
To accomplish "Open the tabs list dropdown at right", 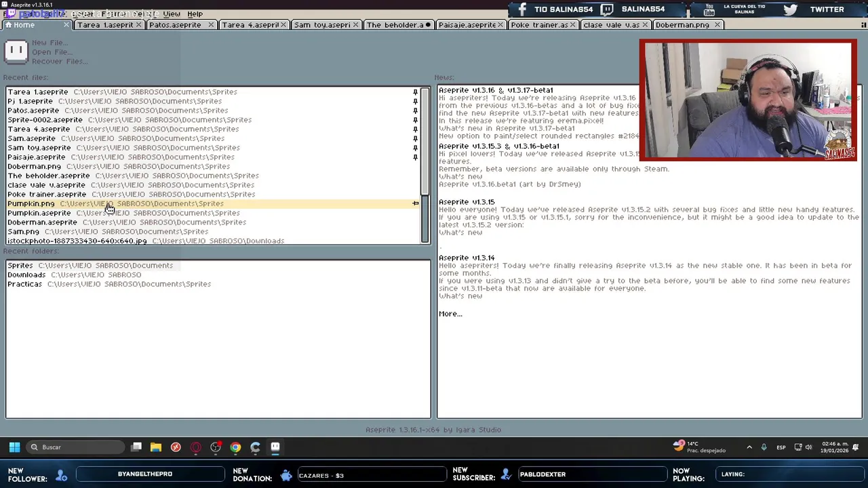I will (x=863, y=25).
